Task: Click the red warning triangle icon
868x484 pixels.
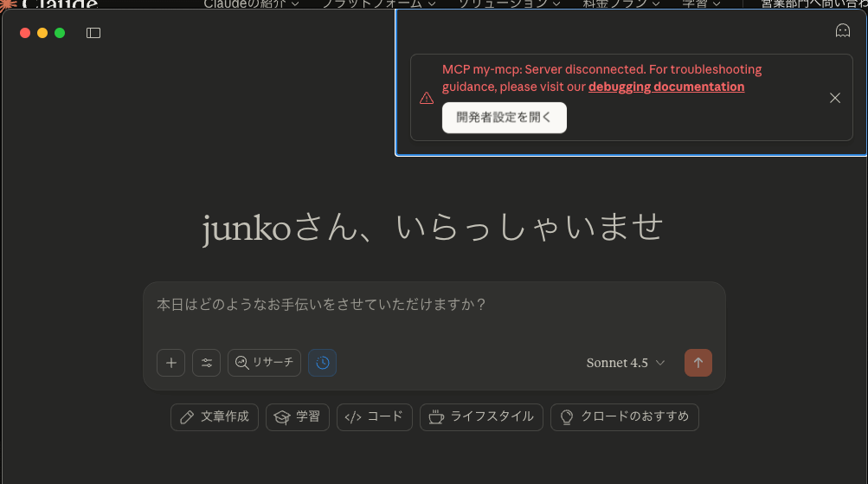Action: click(426, 98)
